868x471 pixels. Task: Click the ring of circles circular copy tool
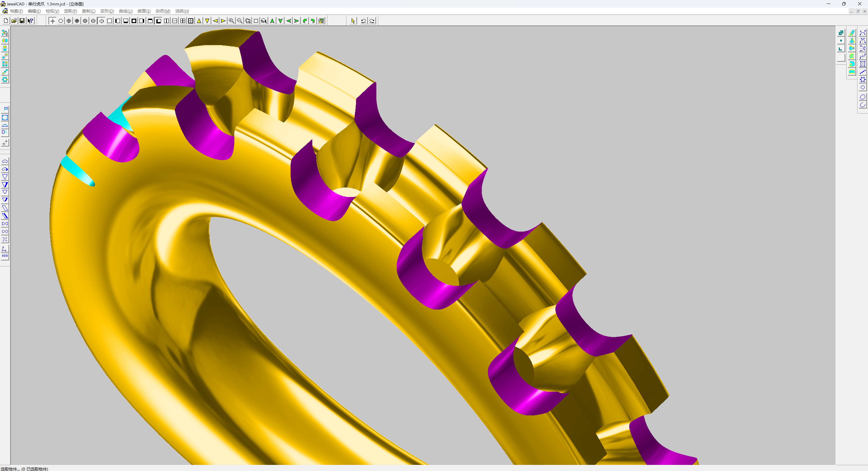(x=5, y=80)
